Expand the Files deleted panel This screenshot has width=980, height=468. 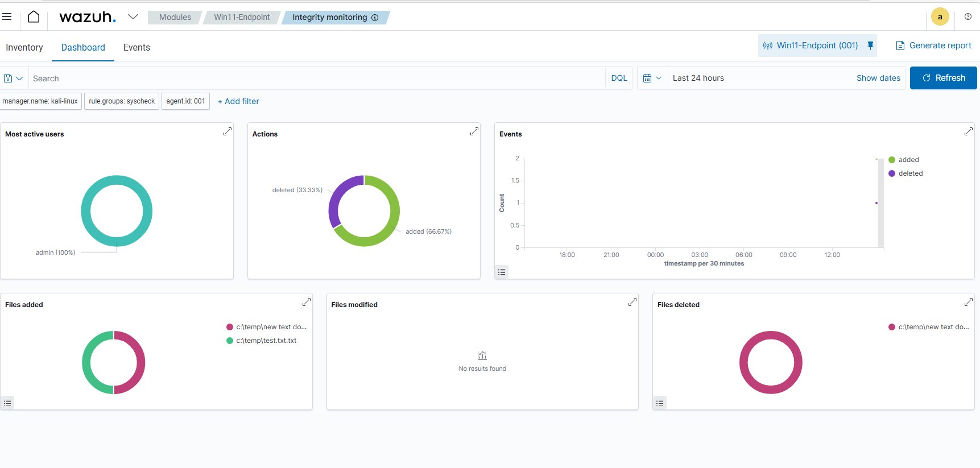point(968,302)
